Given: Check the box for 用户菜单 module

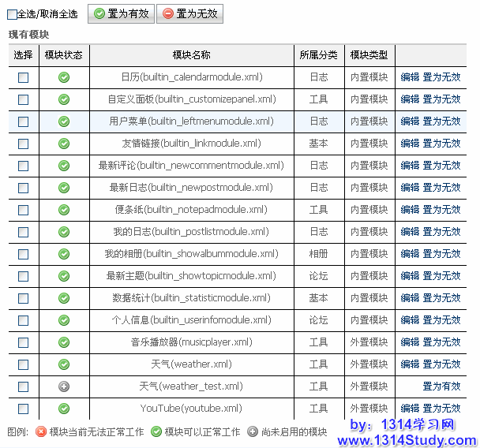Looking at the screenshot, I should (x=23, y=121).
